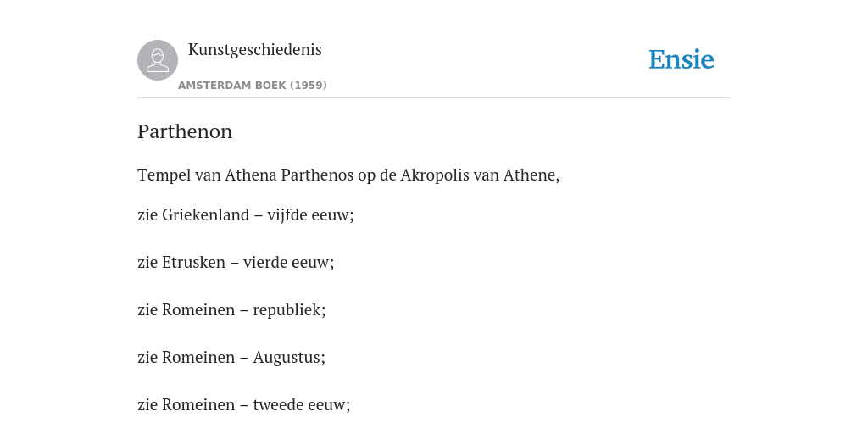The width and height of the screenshot is (868, 434).
Task: Click the Tempel van Athena Parthenos sentence
Action: [348, 175]
